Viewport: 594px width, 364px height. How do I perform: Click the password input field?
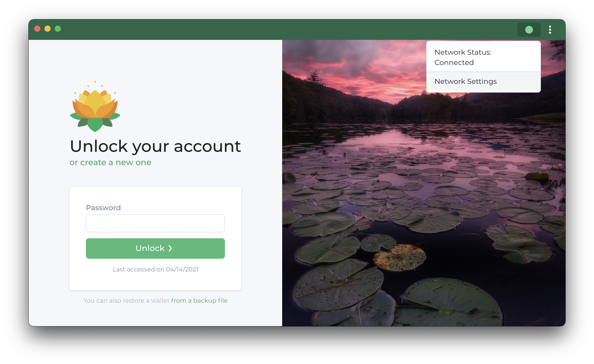click(x=155, y=223)
